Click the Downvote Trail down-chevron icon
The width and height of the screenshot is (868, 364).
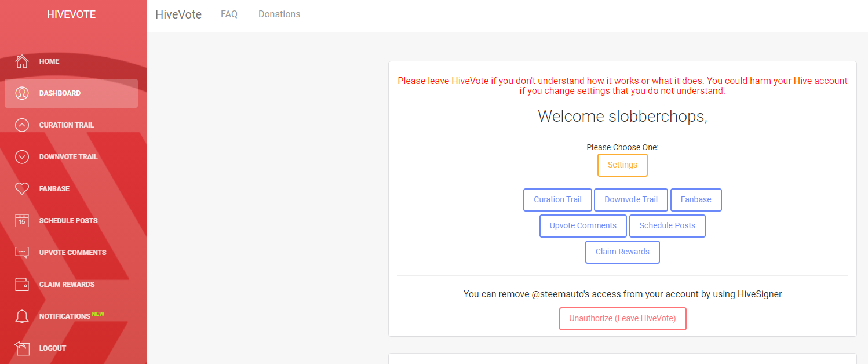[22, 157]
